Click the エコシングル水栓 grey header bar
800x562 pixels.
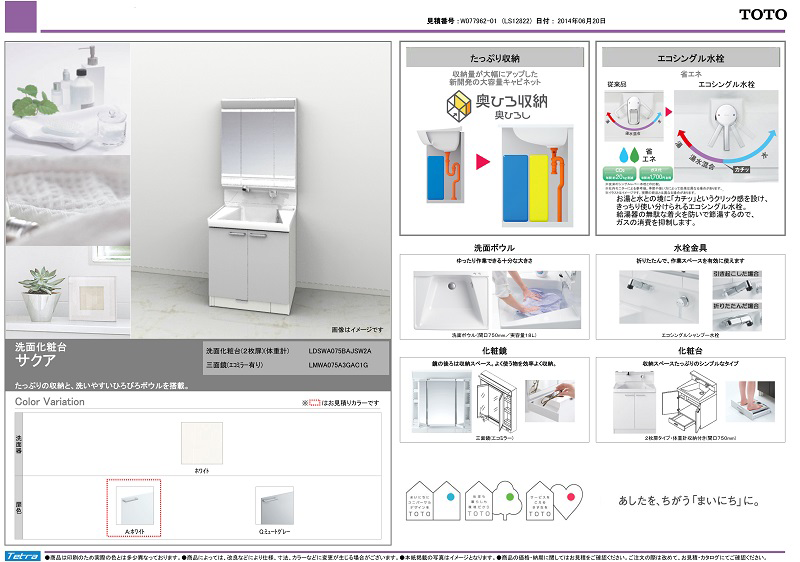pyautogui.click(x=690, y=58)
